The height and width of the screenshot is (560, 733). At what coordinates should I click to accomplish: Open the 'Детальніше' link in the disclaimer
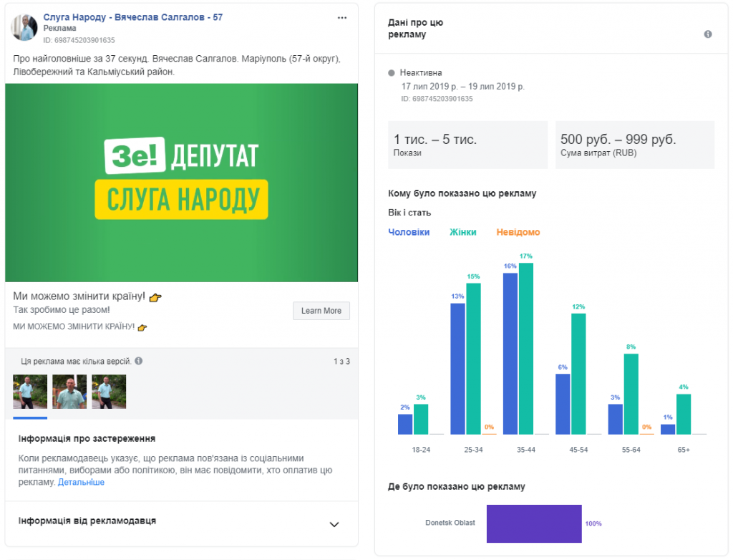tap(81, 483)
